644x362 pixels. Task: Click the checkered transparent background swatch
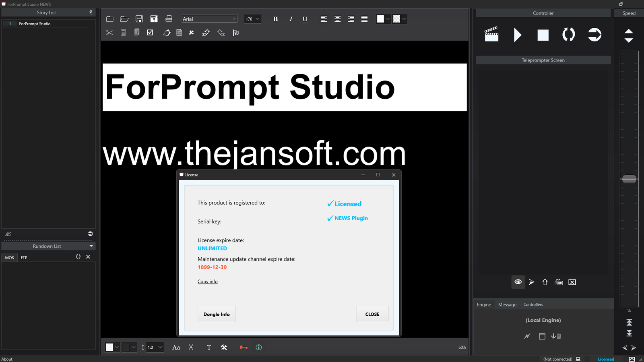point(397,19)
